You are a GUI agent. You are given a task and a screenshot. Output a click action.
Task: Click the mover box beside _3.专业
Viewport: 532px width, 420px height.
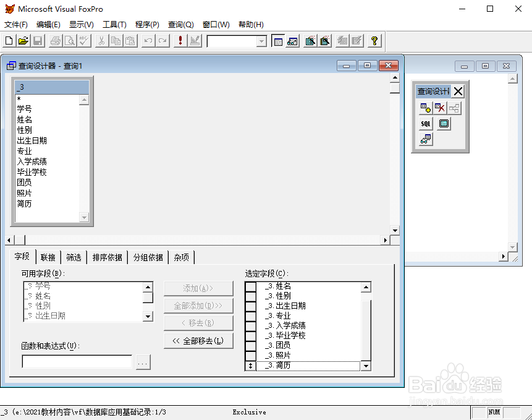click(250, 315)
